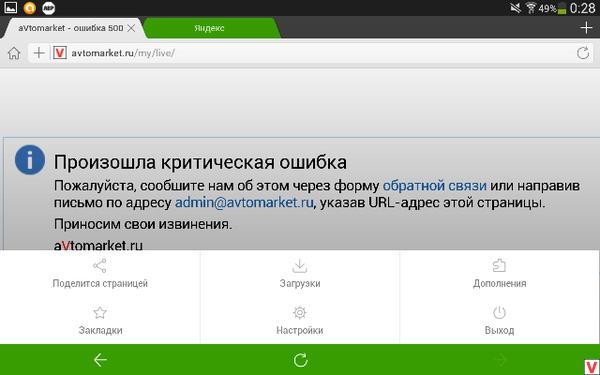Open the home page icon
This screenshot has width=600, height=375.
pos(14,53)
